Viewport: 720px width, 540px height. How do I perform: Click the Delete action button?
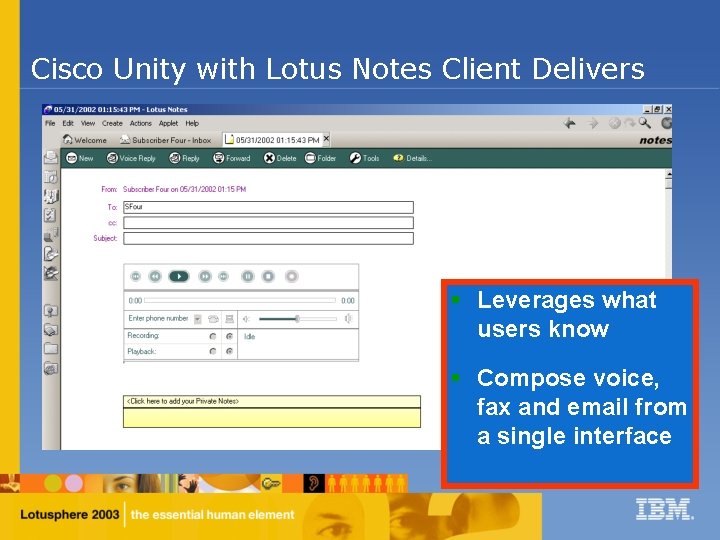pos(280,158)
